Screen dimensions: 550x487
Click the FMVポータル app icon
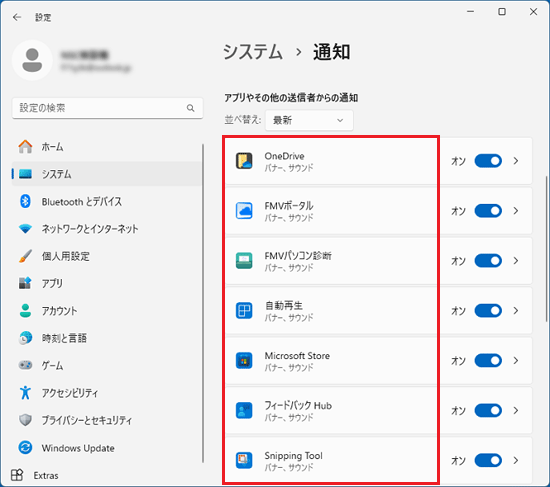pos(244,211)
